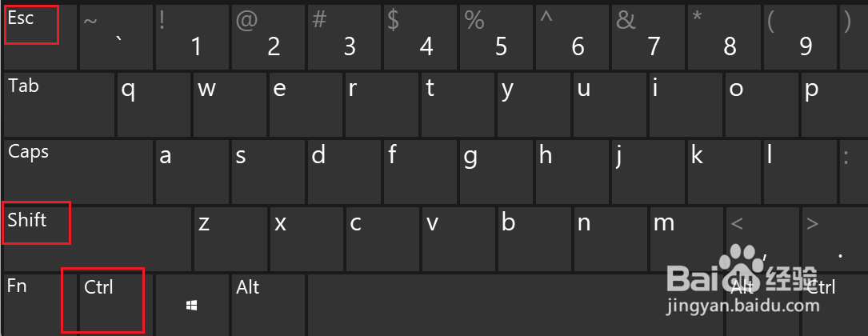Tap the Esc key

tap(40, 37)
